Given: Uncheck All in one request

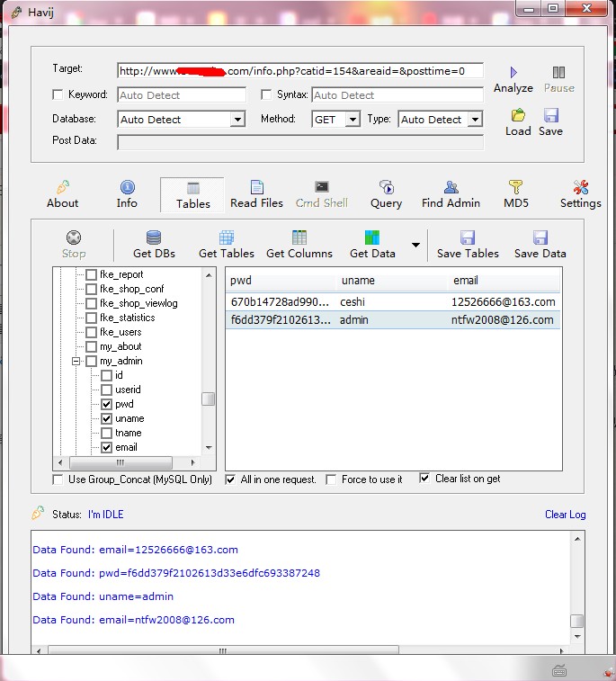Looking at the screenshot, I should (x=230, y=479).
